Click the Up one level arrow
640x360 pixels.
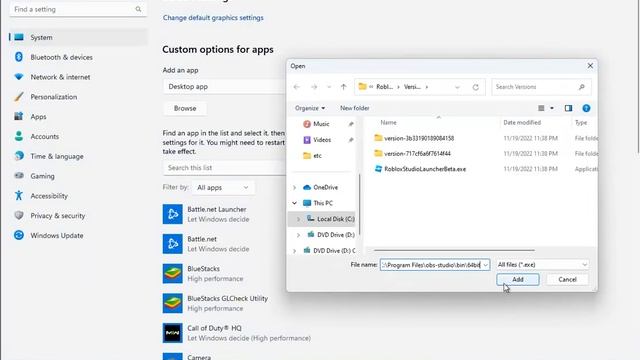(343, 87)
